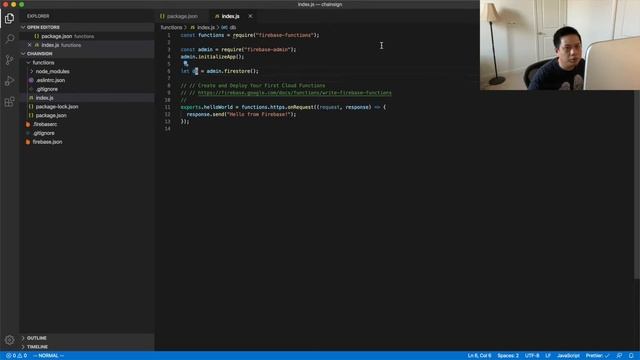Close the index.js editor tab
This screenshot has height=360, width=640.
(x=250, y=16)
